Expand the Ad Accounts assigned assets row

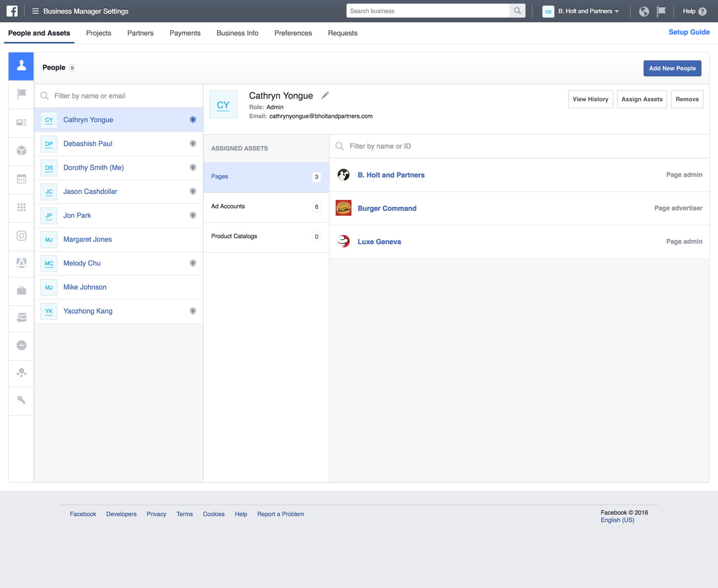click(266, 206)
